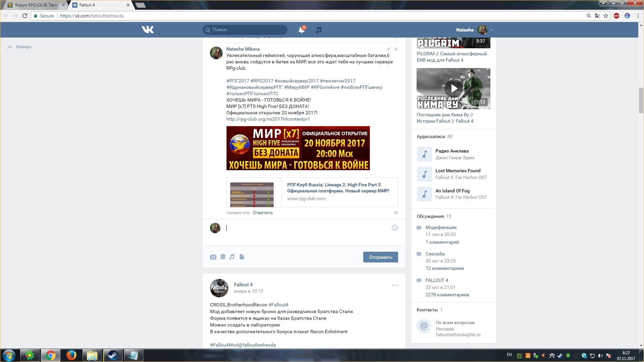Screen dimensions: 644x362
Task: Like the Natasha Mikova comment with the heart icon
Action: pyautogui.click(x=395, y=213)
